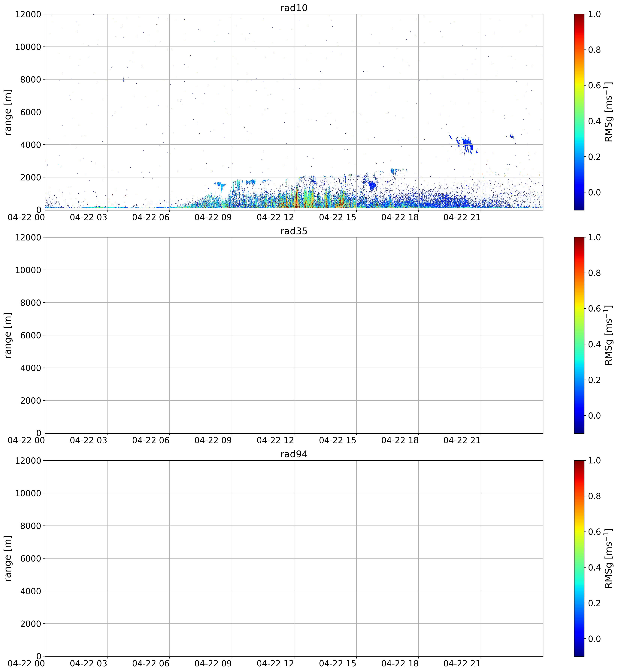The image size is (618, 672).
Task: Click the rad35 y-axis label 'range [m]'
Action: [x=8, y=335]
